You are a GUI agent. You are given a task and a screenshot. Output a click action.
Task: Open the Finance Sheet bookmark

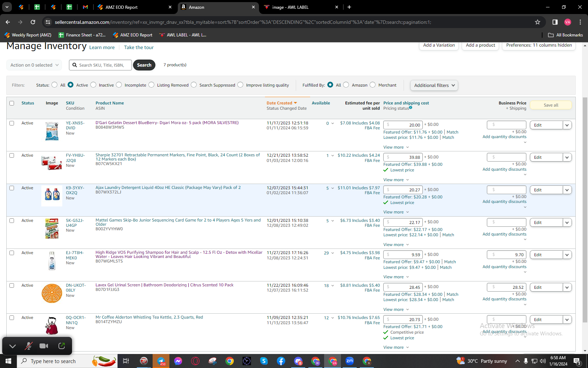[x=82, y=35]
